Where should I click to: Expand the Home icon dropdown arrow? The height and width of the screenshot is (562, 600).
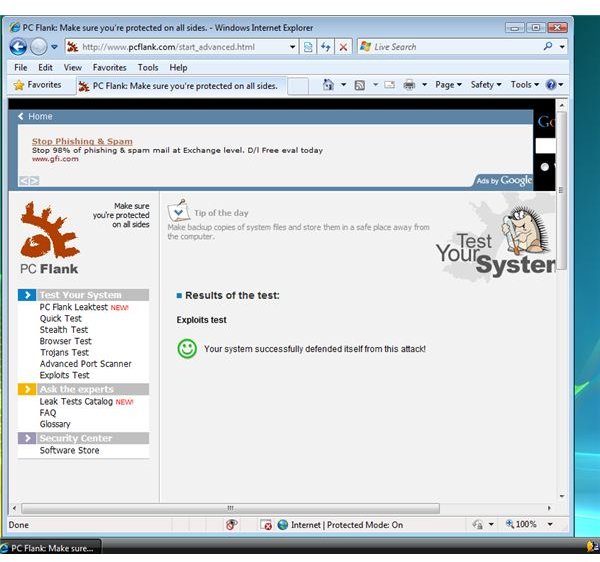point(344,85)
